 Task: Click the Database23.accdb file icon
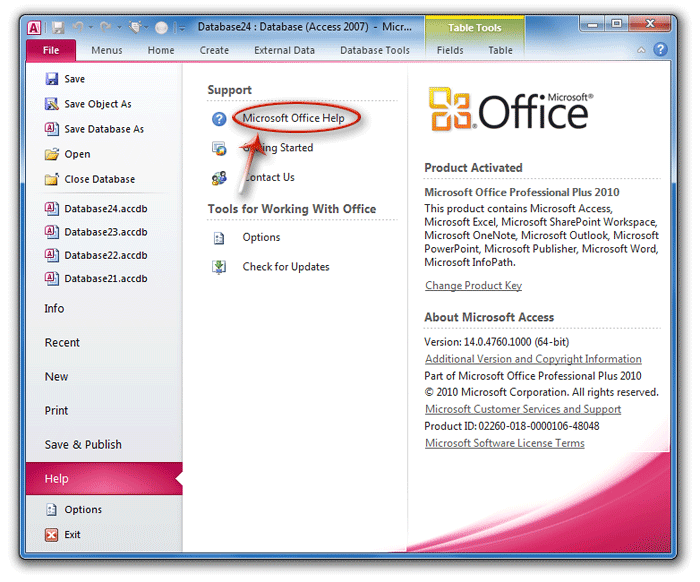pyautogui.click(x=52, y=232)
